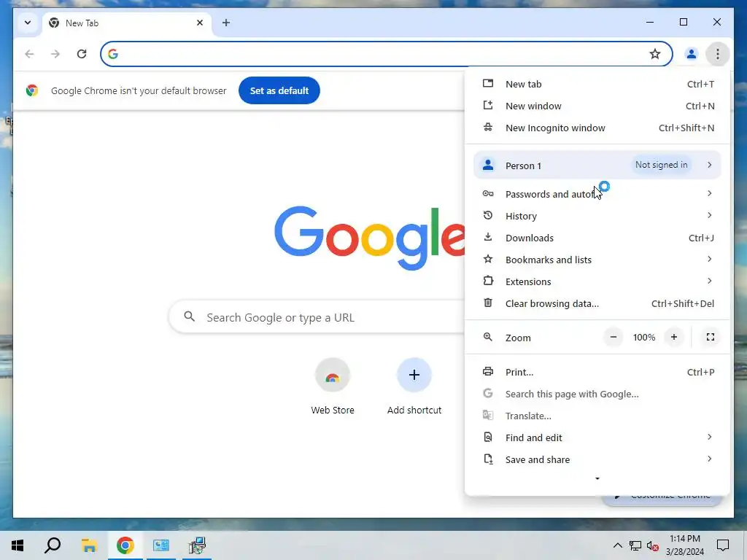Go back with the back arrow
747x560 pixels.
click(x=29, y=54)
